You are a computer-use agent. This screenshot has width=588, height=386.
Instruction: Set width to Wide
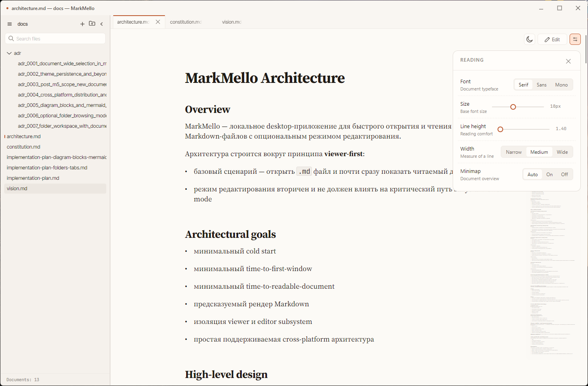pyautogui.click(x=562, y=152)
